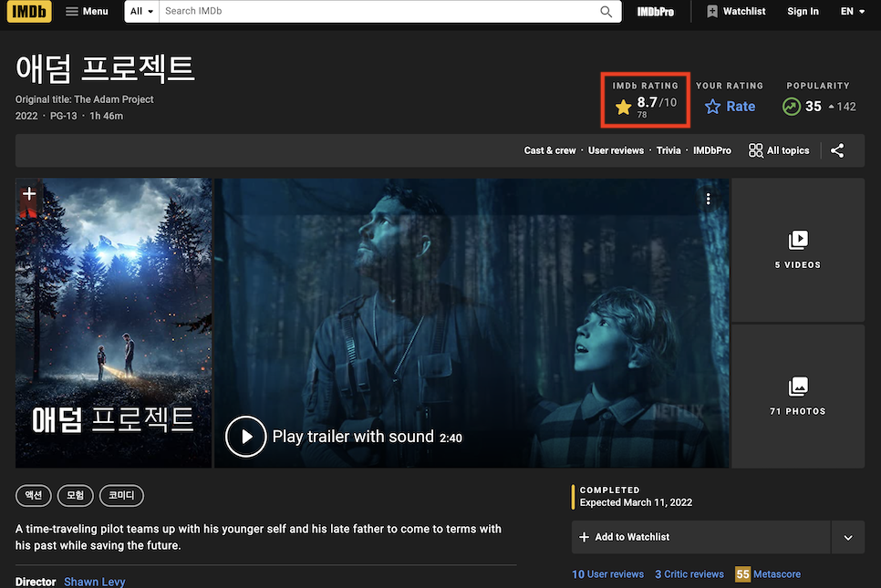Viewport: 881px width, 588px height.
Task: Open the 10 User reviews link
Action: pyautogui.click(x=608, y=574)
